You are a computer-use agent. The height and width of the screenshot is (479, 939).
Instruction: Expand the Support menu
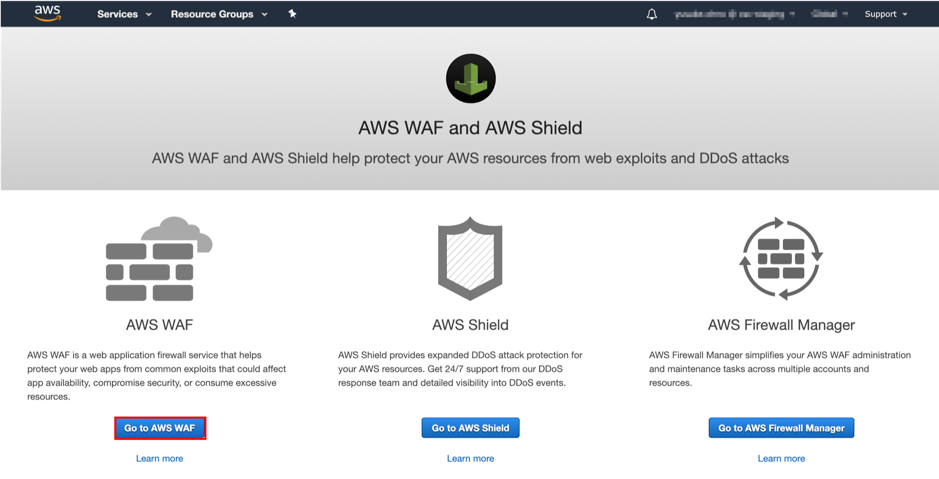(886, 14)
